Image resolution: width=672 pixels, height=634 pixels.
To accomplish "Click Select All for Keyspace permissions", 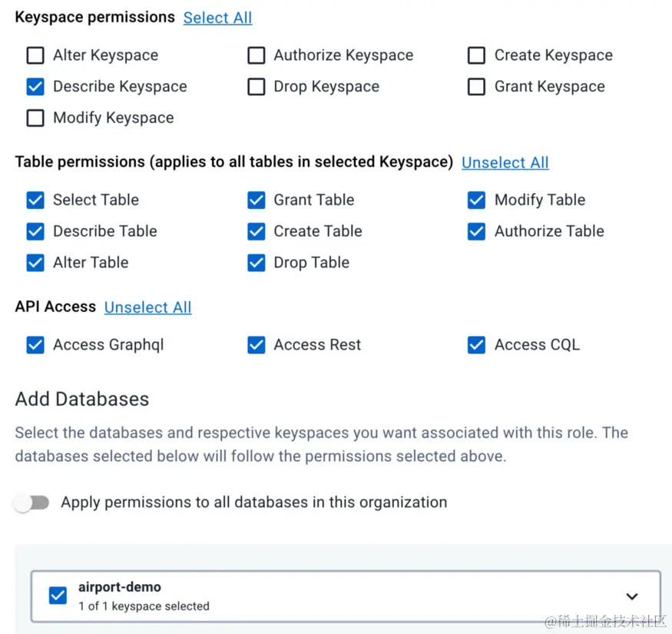I will (x=217, y=18).
